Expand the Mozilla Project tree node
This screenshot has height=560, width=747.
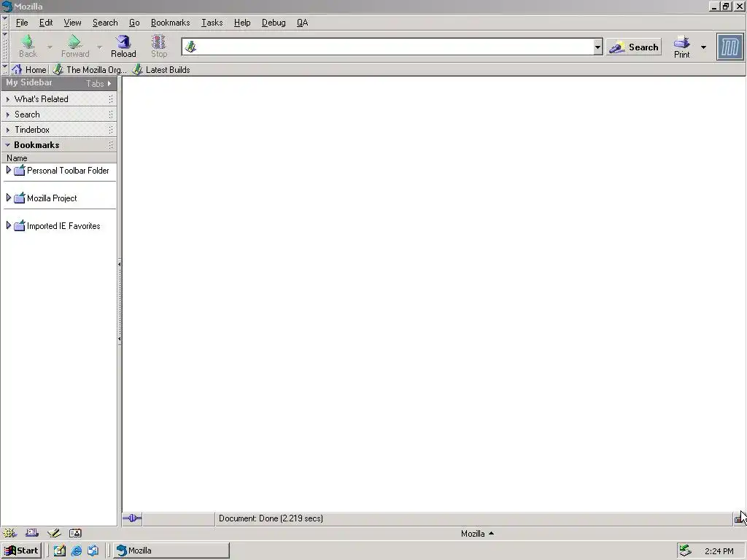(x=8, y=198)
